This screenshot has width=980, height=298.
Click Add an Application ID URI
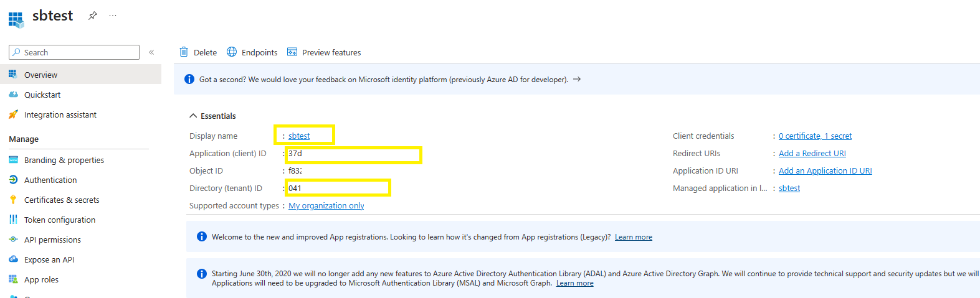[x=825, y=170]
